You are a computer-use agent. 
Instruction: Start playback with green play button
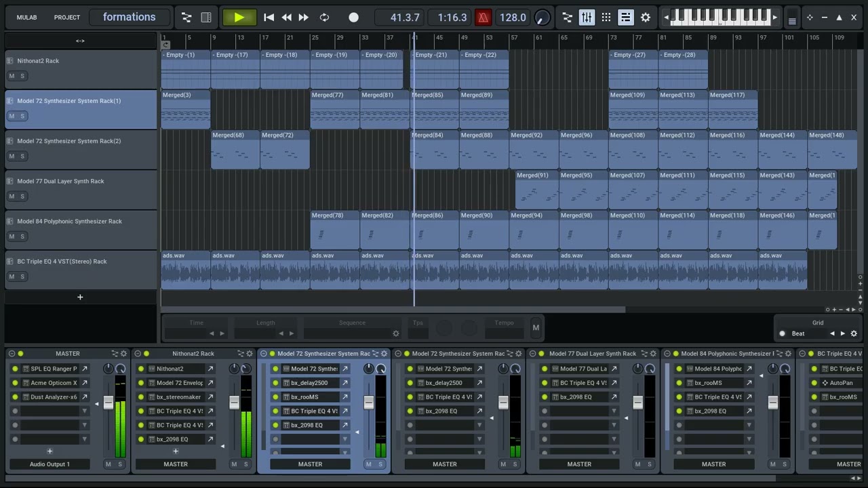[x=239, y=17]
